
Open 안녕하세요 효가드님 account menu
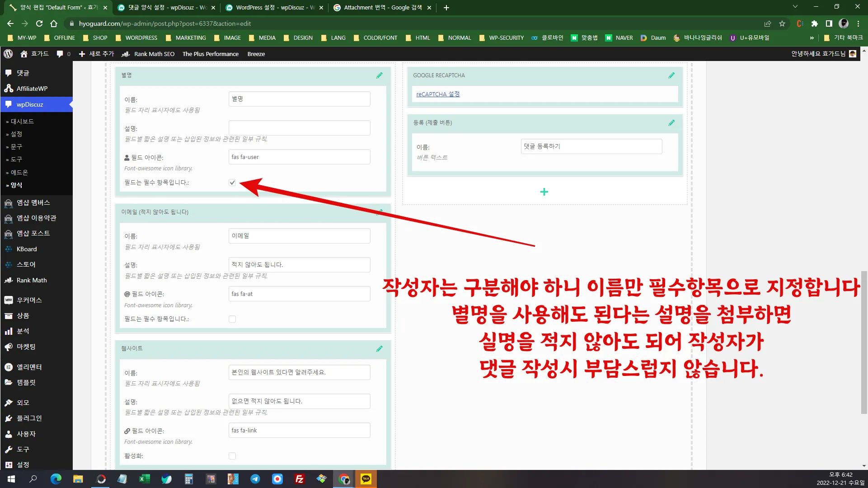coord(824,54)
